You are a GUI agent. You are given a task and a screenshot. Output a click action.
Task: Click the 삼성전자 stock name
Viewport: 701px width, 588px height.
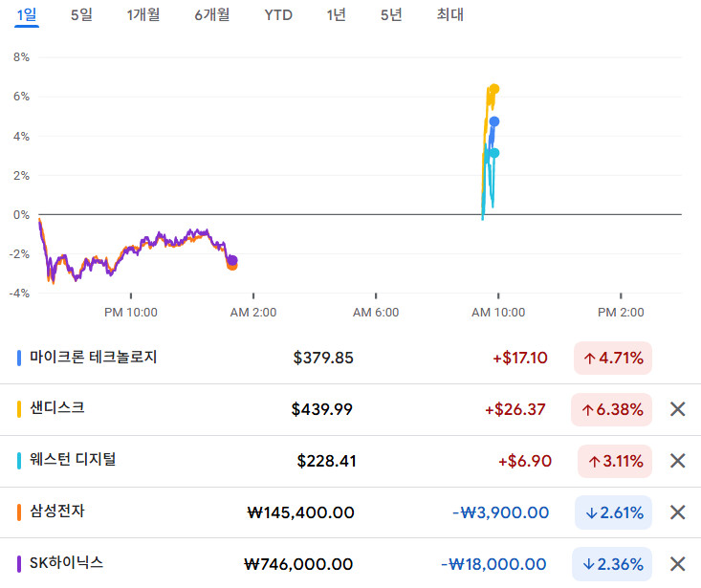tap(58, 512)
